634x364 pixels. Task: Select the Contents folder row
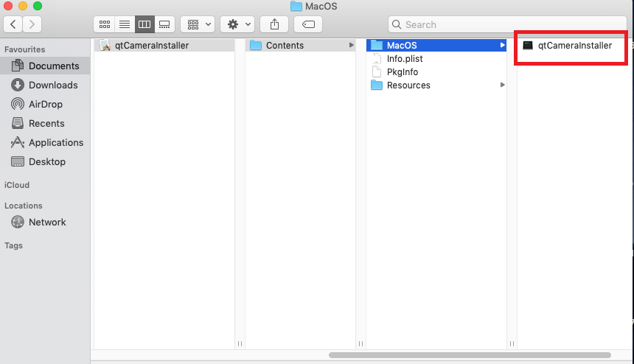click(x=300, y=45)
